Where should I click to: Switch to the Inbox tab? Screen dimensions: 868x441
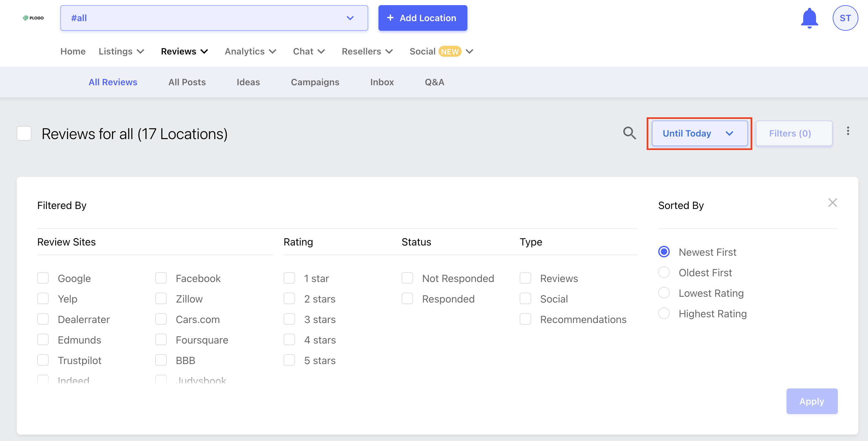[x=382, y=82]
